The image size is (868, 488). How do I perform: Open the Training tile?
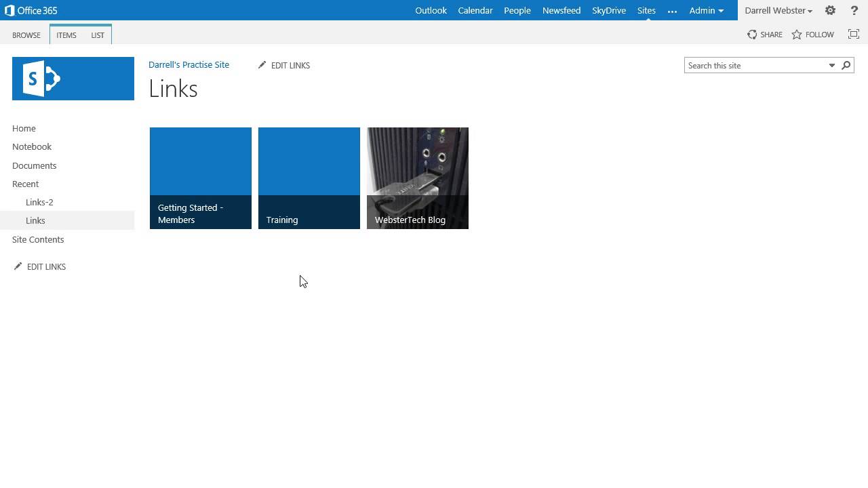click(309, 178)
